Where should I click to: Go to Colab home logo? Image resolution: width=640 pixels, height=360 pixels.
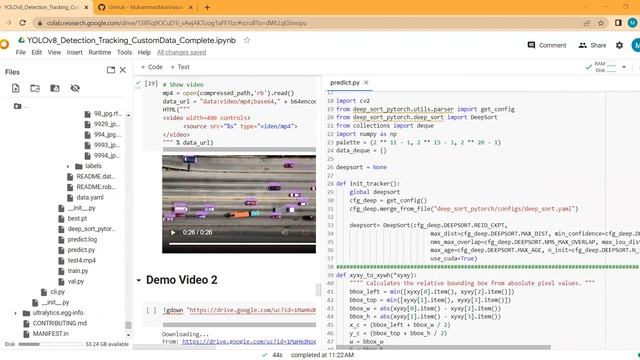(4, 44)
